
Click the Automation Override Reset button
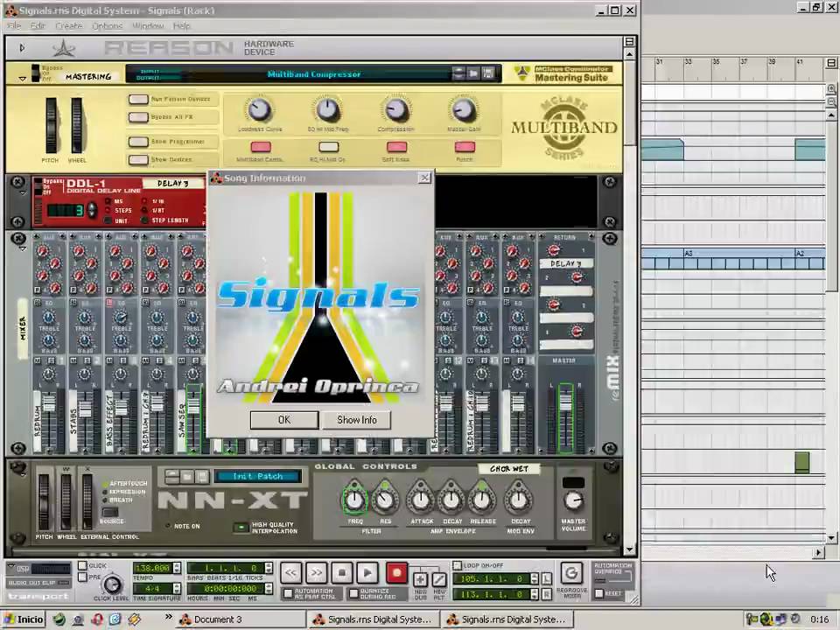(599, 593)
